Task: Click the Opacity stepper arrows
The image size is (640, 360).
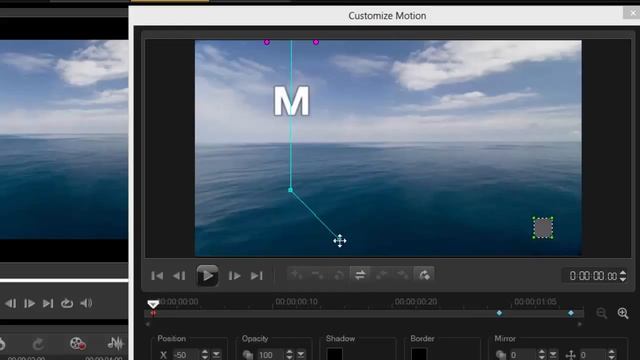Action: (x=289, y=355)
